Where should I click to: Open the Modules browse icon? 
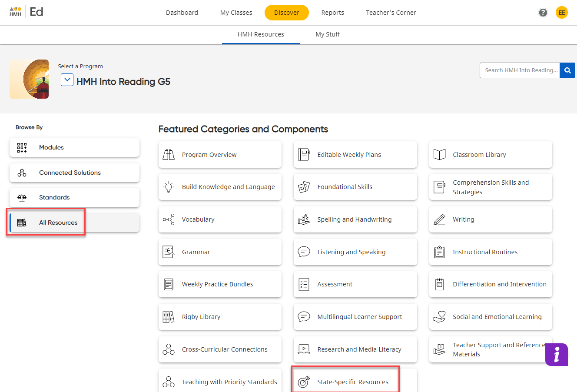(22, 147)
